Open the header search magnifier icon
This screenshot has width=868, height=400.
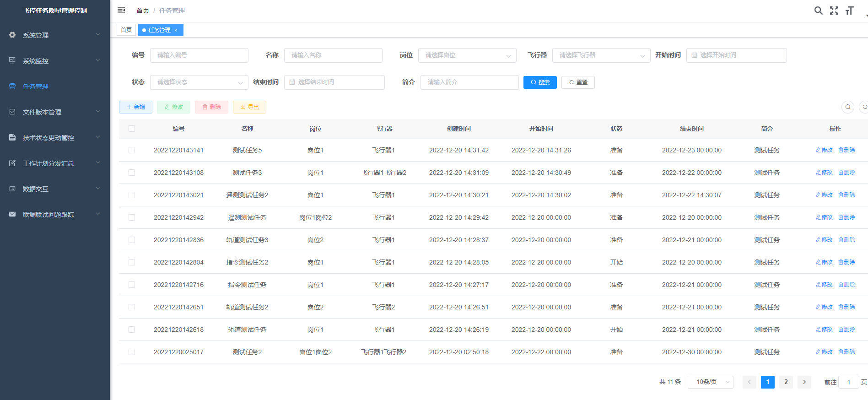[x=818, y=11]
